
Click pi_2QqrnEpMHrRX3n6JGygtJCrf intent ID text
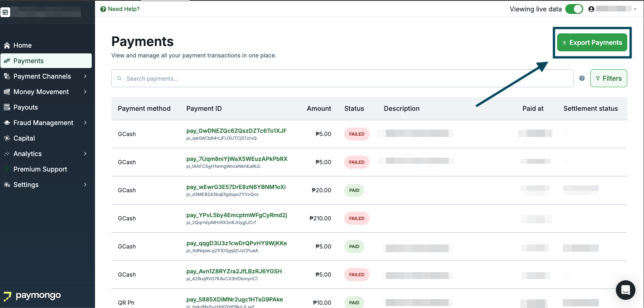(221, 222)
